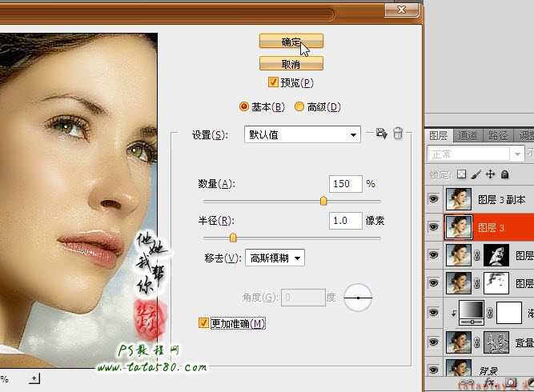Close the sharpen dialog with X

point(402,10)
